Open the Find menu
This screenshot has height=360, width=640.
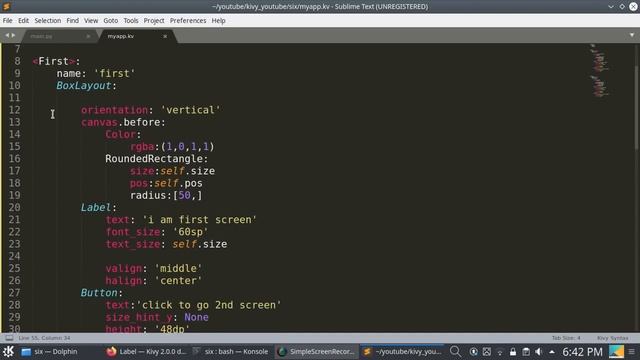[x=73, y=20]
